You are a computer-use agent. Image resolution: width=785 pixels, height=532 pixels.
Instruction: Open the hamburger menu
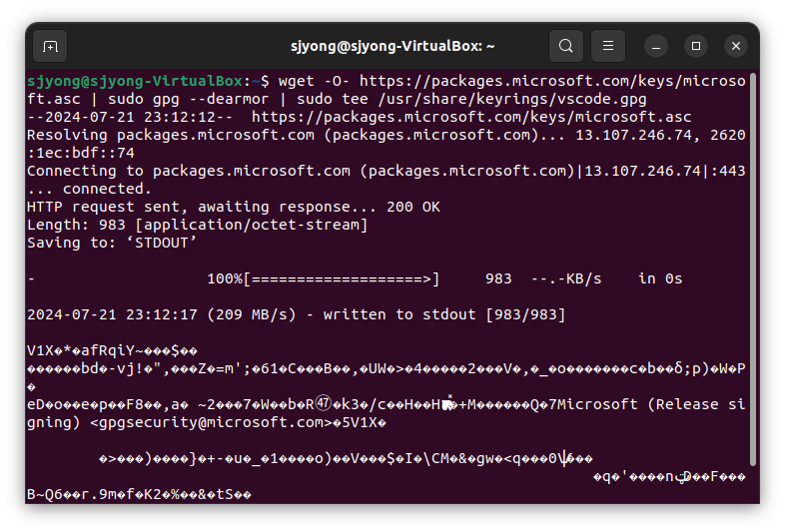point(608,46)
